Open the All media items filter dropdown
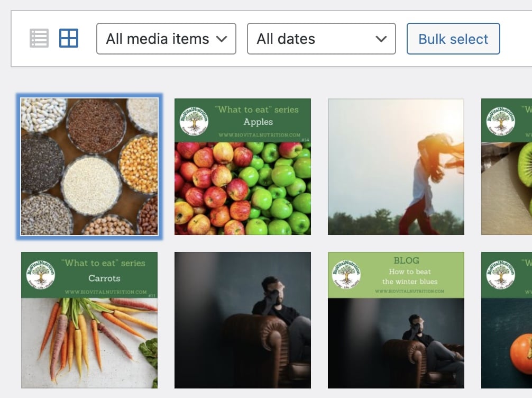The height and width of the screenshot is (398, 532). point(166,39)
